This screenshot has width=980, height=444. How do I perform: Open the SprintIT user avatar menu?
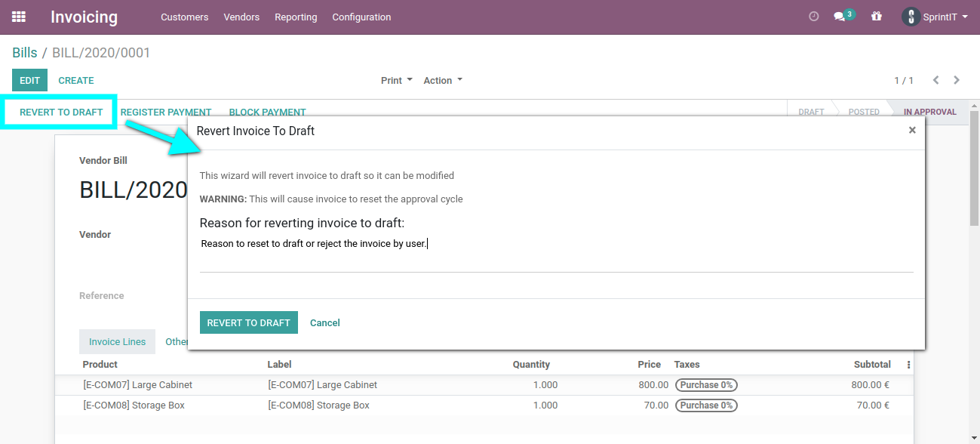911,17
